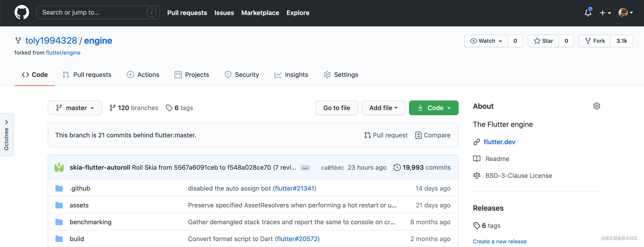Open the toly1994328 user profile link
The image size is (644, 247).
coord(51,40)
